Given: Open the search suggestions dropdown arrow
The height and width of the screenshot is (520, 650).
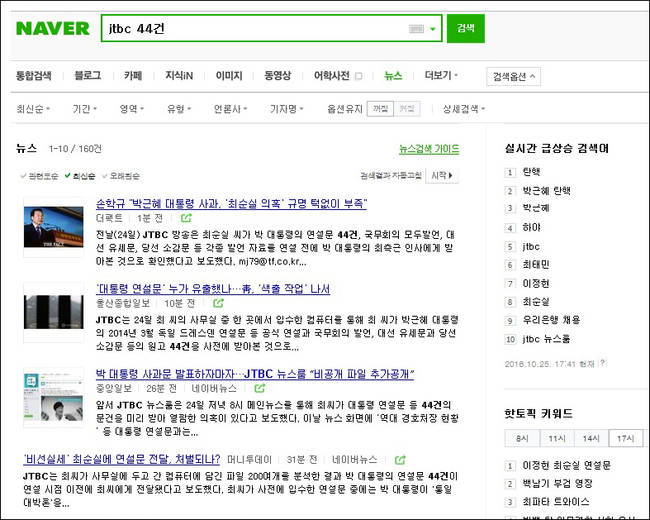Looking at the screenshot, I should tap(434, 30).
